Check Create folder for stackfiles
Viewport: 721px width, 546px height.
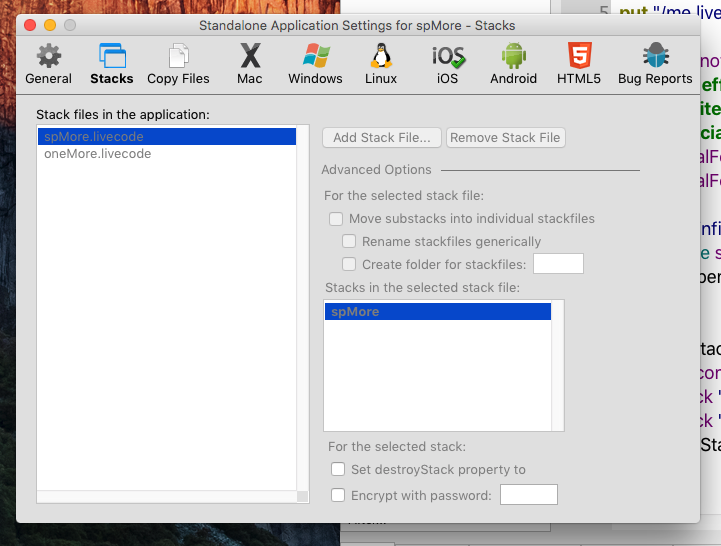click(x=349, y=264)
